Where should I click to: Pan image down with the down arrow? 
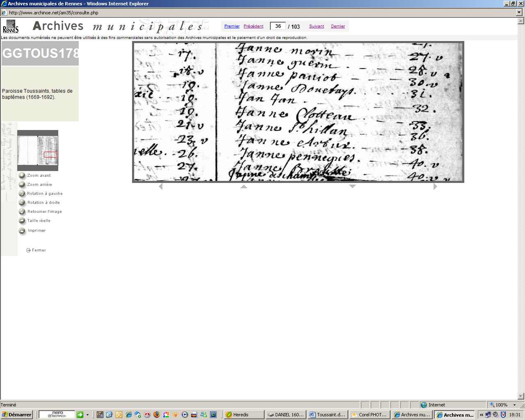(x=352, y=187)
